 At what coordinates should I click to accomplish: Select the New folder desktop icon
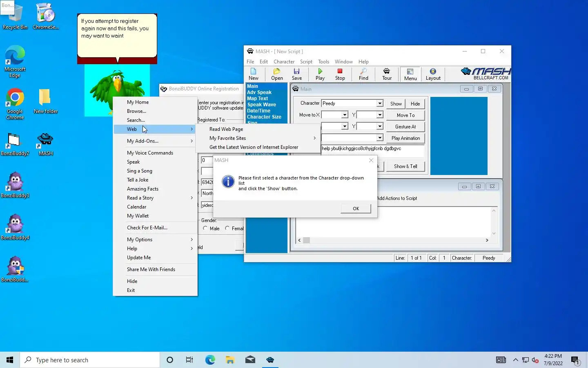point(45,101)
